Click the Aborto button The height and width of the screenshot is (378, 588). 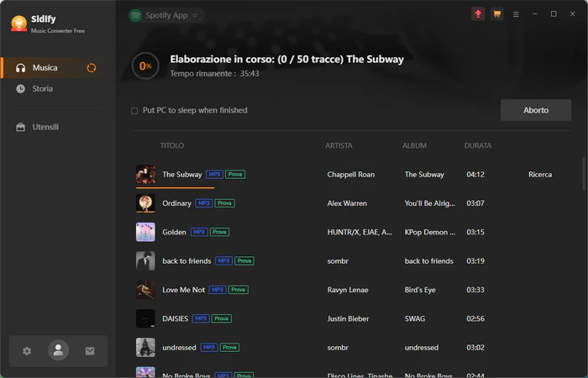tap(536, 110)
